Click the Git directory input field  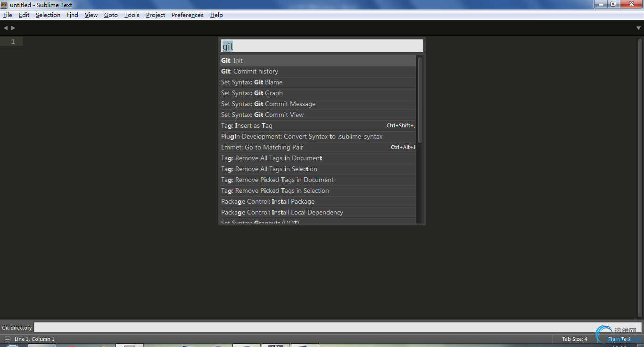338,327
